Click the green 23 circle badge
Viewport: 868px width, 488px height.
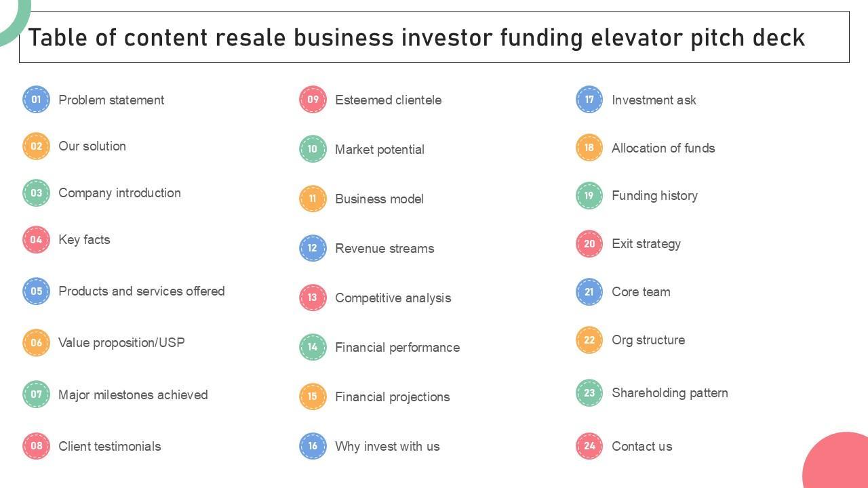[x=589, y=393]
